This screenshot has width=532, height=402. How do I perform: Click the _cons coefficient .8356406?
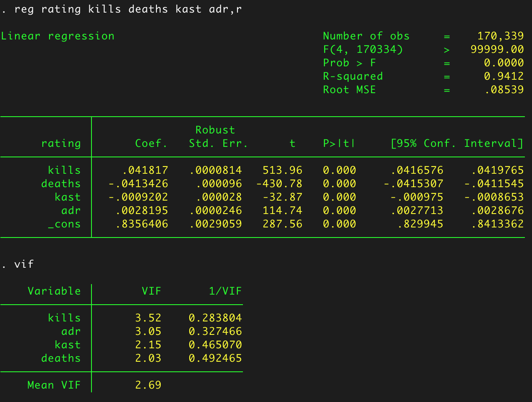pos(142,224)
